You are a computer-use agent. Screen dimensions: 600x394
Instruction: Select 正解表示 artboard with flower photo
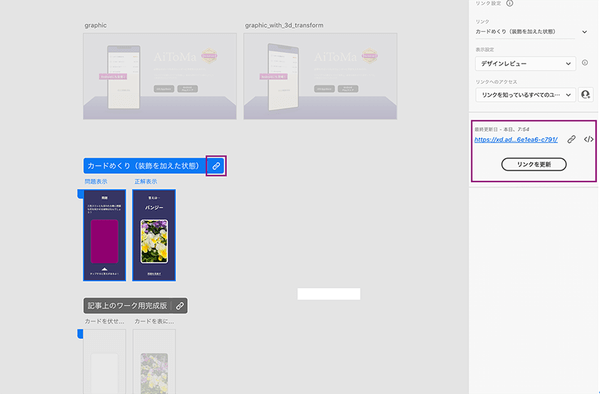coord(154,235)
